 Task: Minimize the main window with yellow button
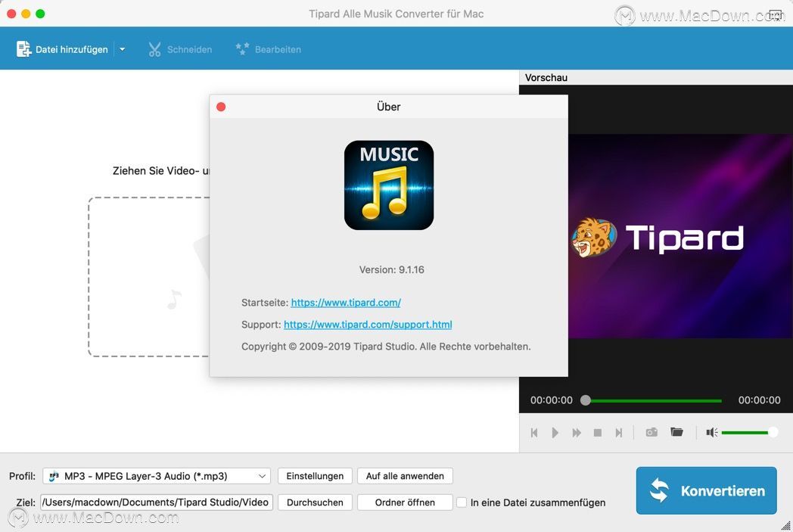(26, 14)
